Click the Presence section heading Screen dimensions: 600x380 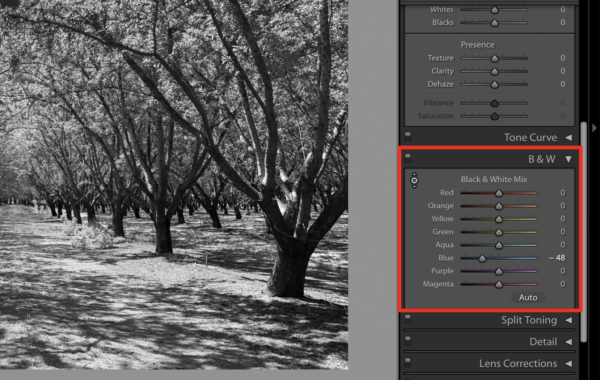[x=477, y=45]
